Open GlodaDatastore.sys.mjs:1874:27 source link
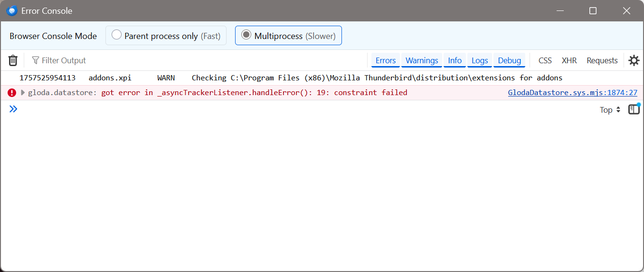Viewport: 644px width, 272px height. pyautogui.click(x=572, y=93)
